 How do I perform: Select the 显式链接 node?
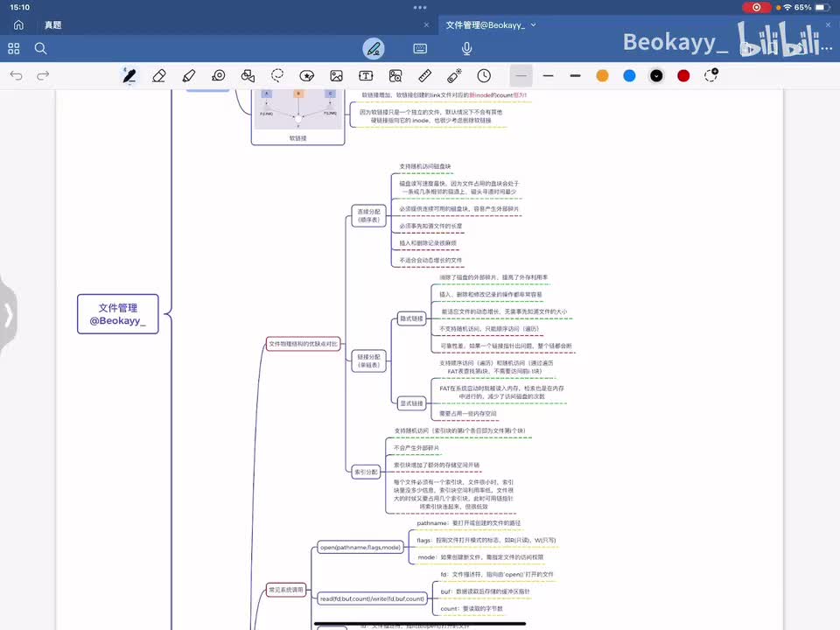411,403
